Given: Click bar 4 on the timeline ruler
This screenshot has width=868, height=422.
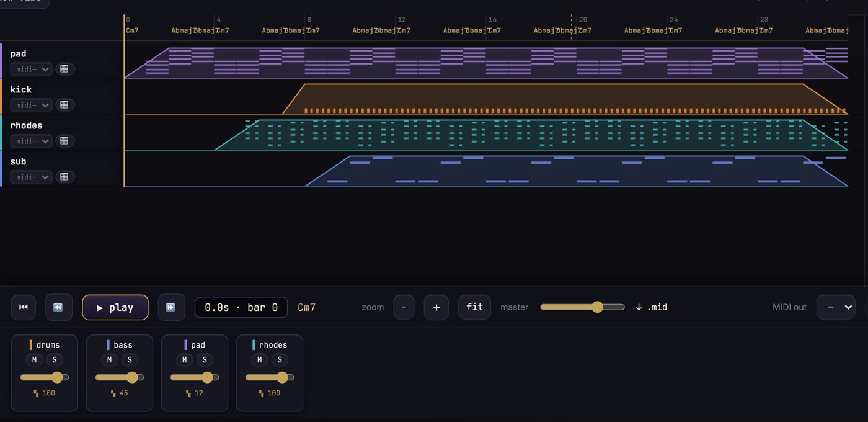Looking at the screenshot, I should click(218, 20).
